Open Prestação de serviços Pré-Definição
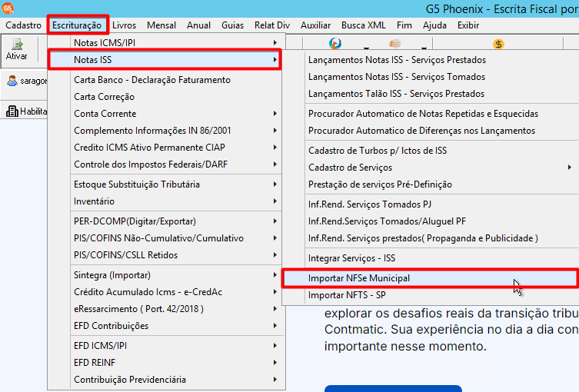The image size is (579, 392). (431, 184)
